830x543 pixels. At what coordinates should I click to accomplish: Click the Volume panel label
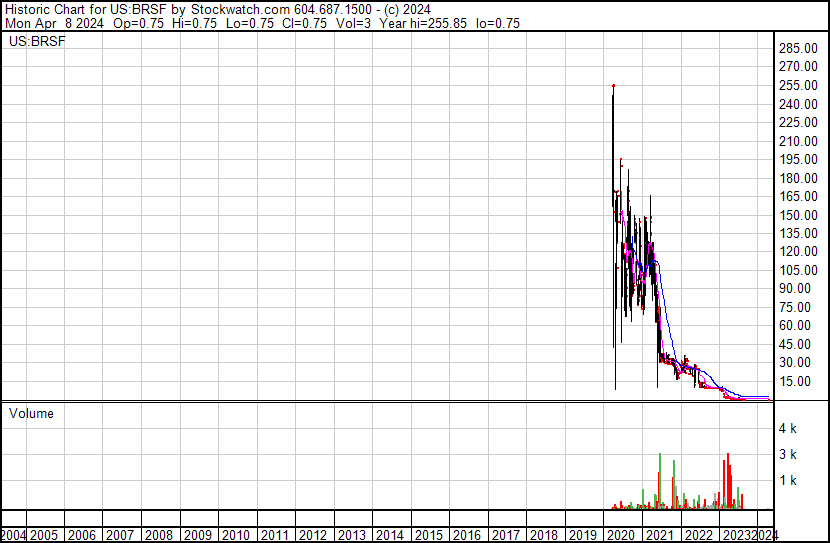click(31, 413)
